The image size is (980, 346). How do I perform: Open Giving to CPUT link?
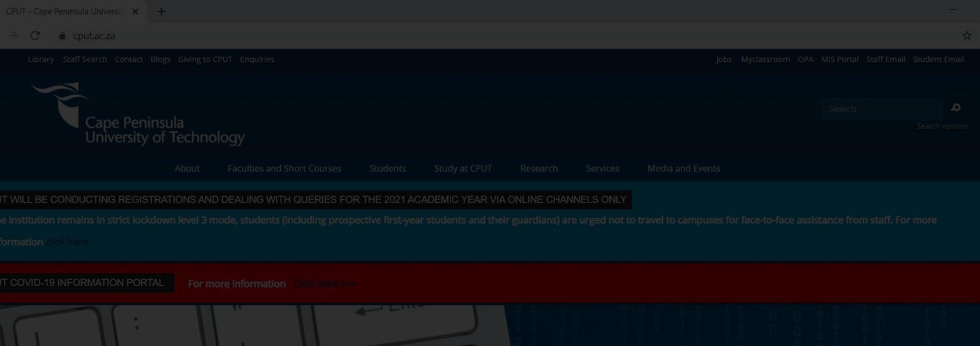pyautogui.click(x=205, y=59)
